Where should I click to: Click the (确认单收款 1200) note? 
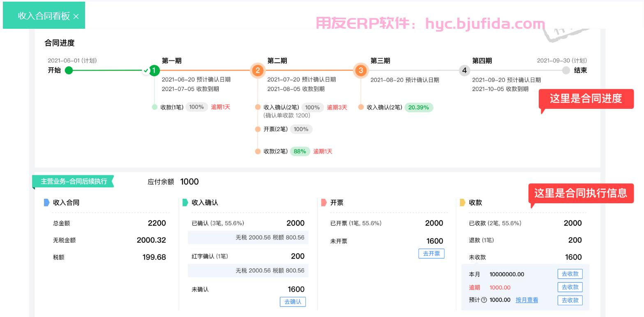tap(287, 115)
